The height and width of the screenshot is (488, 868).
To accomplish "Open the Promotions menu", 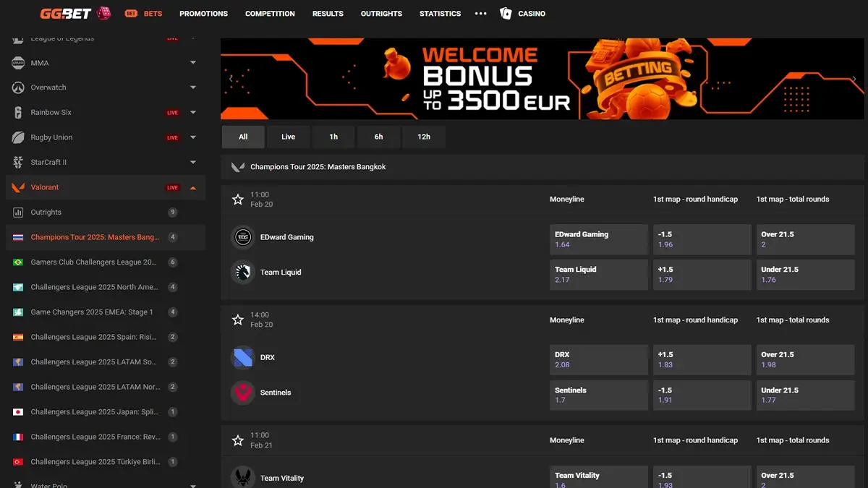I will (x=203, y=14).
